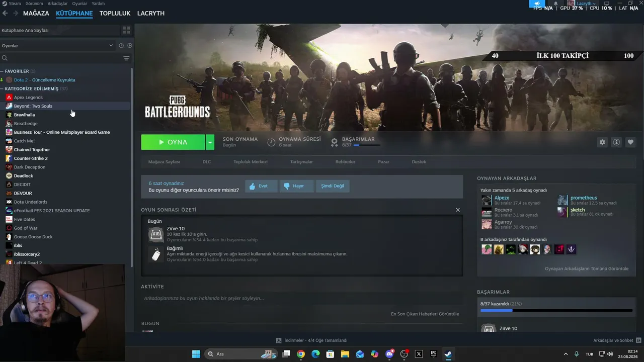Open the Rehberler link
Screen dimensions: 644x362
click(x=345, y=162)
